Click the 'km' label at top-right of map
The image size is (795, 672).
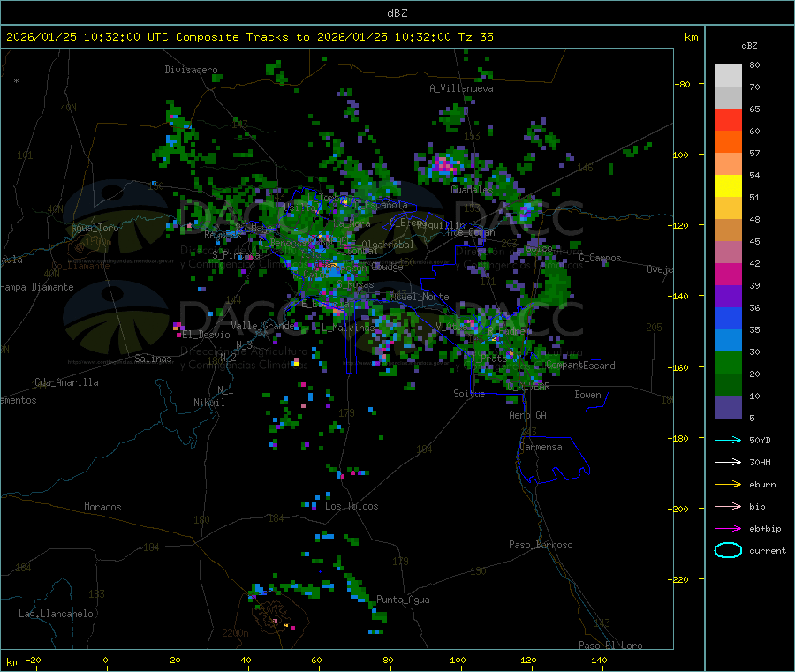tap(691, 37)
